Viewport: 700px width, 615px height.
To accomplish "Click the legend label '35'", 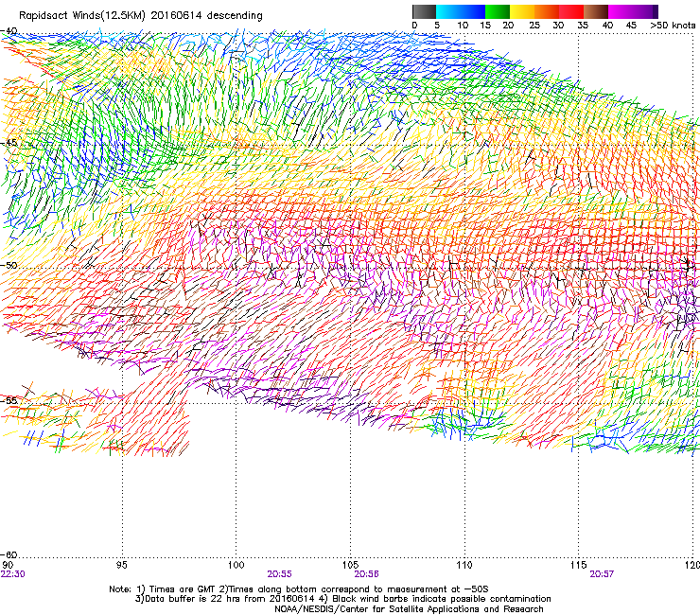I will pos(583,26).
